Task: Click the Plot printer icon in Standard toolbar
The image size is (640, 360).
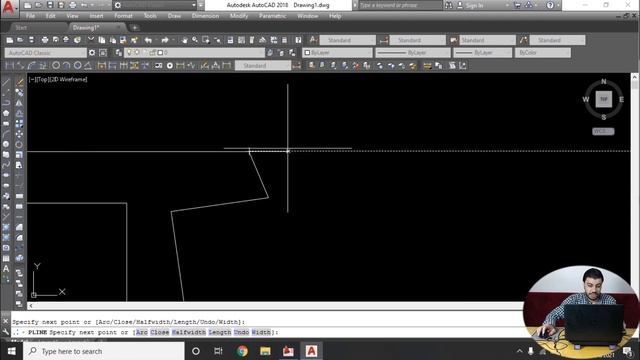Action: 45,40
